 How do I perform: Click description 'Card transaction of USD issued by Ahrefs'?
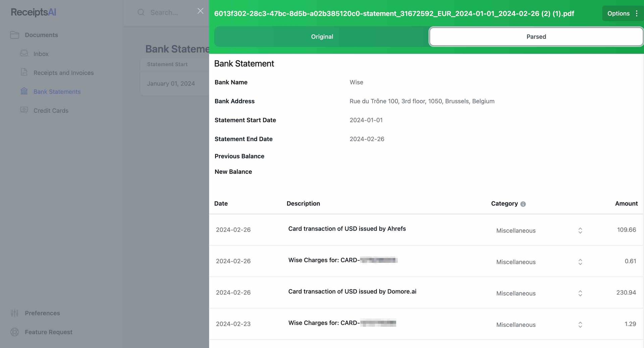point(347,229)
